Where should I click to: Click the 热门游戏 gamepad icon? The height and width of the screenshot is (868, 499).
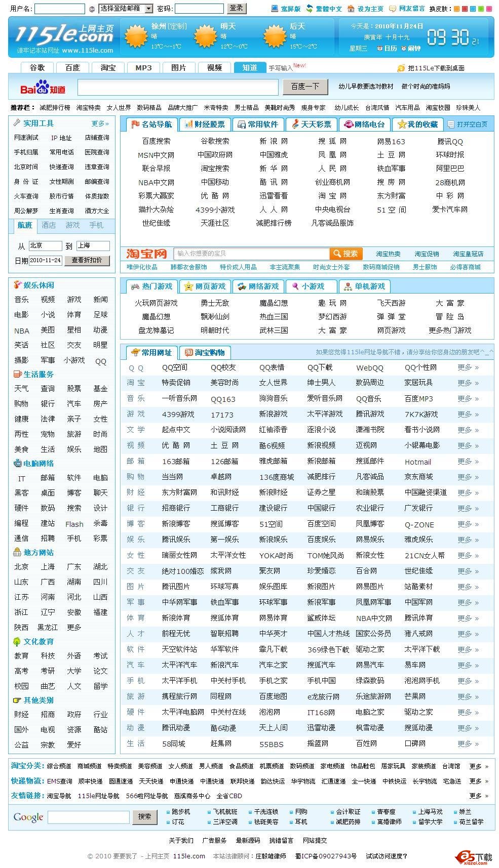point(135,286)
